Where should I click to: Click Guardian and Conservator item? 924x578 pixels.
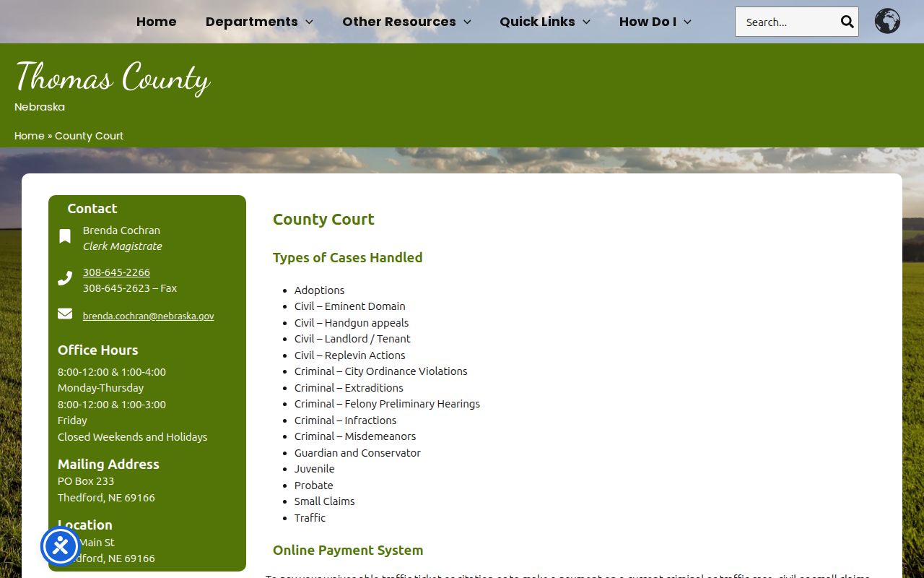[357, 453]
